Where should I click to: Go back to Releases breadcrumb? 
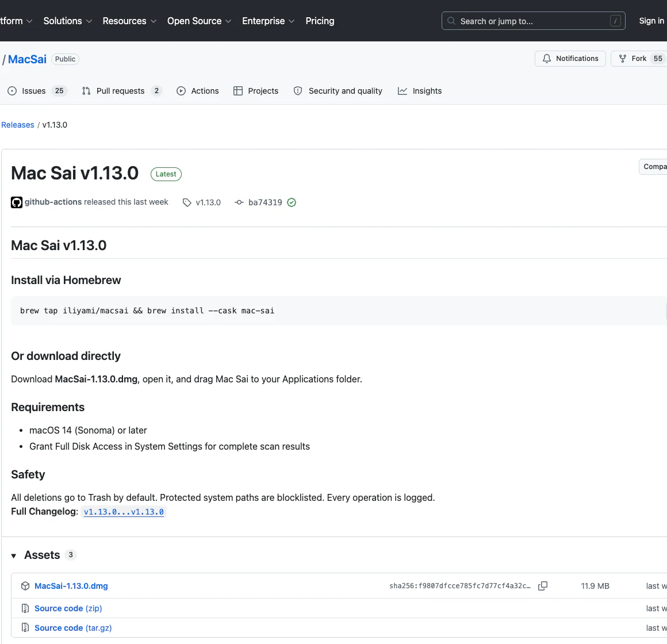click(x=17, y=125)
